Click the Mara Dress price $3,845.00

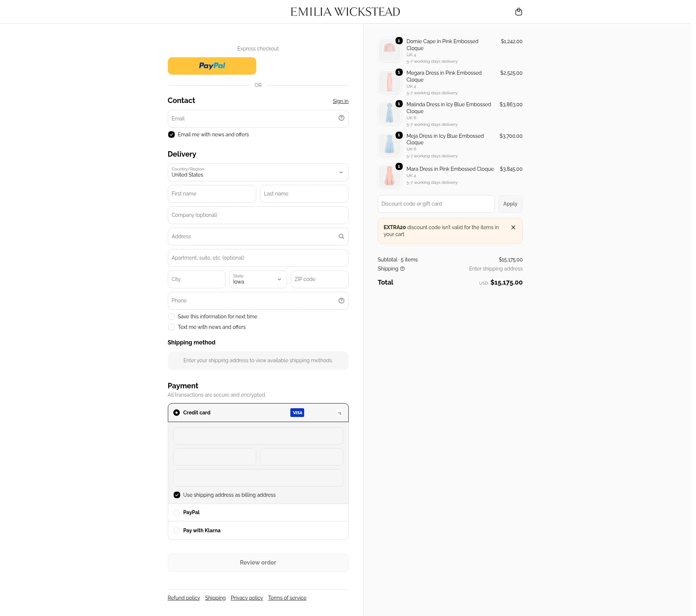511,169
